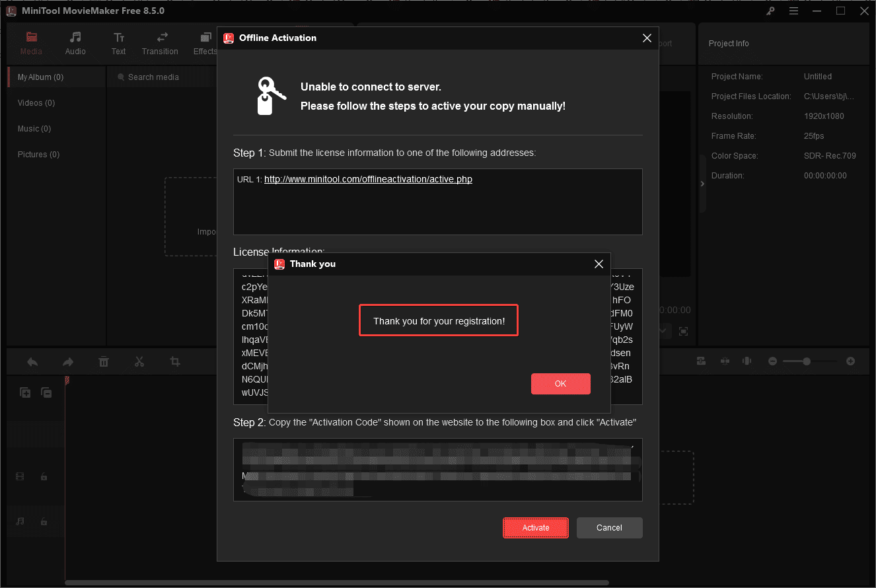Open the offline activation URL link
Screen dimensions: 876x588
[x=368, y=178]
